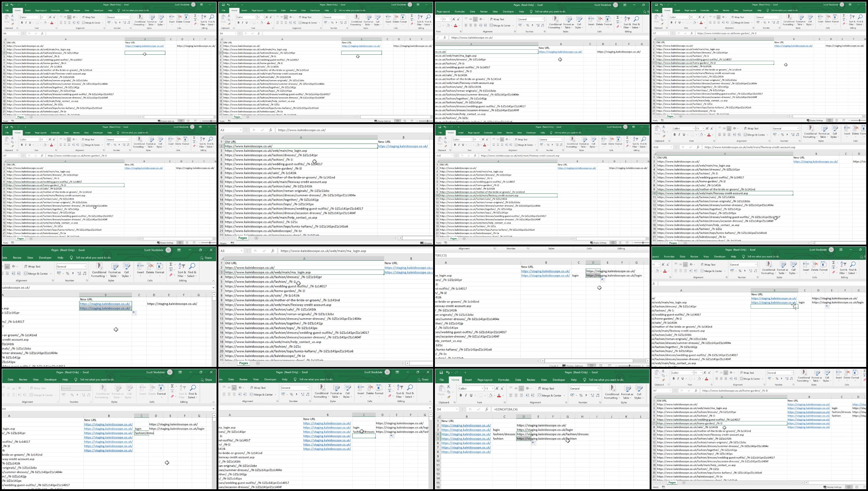Viewport: 868px width, 491px height.
Task: Click Auto Fill Options icon in =CONCAT(B4,C4) window
Action: (x=533, y=443)
